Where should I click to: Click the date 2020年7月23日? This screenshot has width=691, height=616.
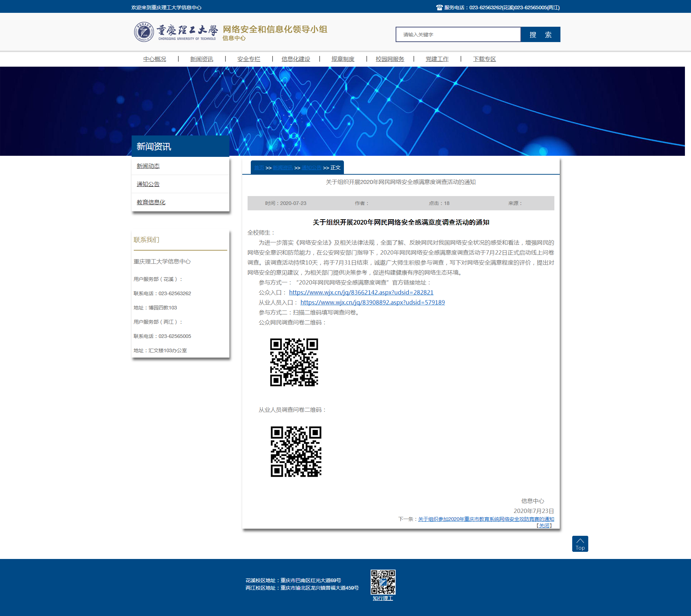tap(534, 511)
